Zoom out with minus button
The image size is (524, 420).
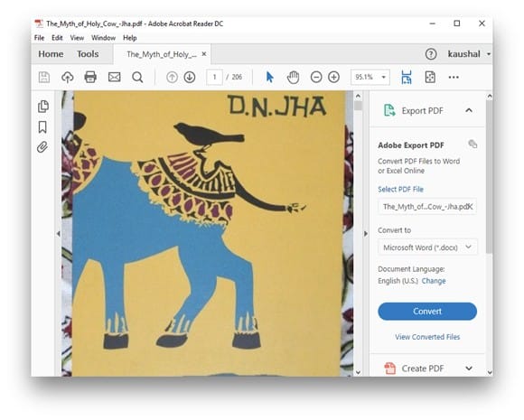tap(316, 77)
